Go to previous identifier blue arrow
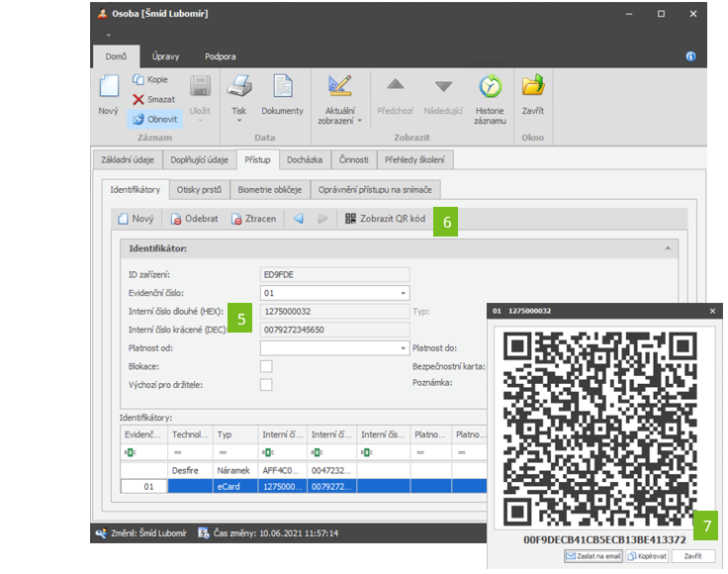The width and height of the screenshot is (728, 574). click(299, 219)
